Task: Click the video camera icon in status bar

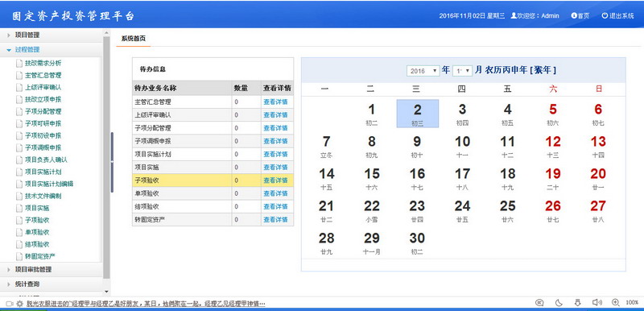Action: [10, 304]
